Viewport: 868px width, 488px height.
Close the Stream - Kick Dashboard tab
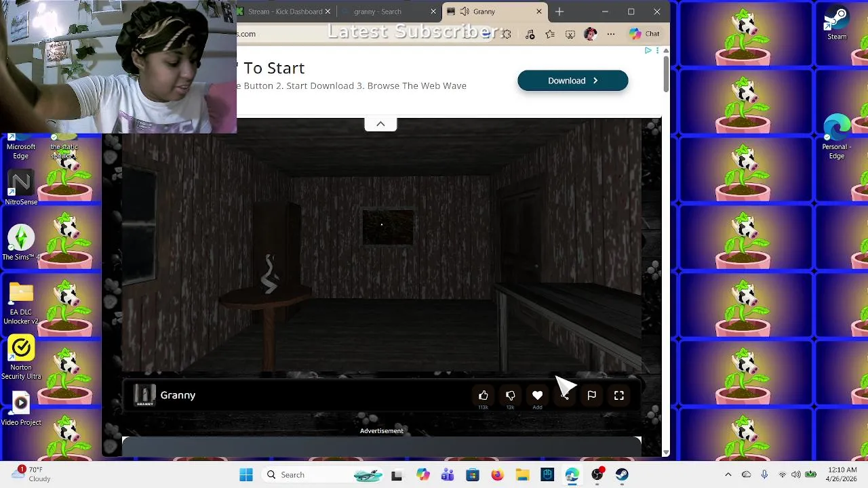coord(328,12)
